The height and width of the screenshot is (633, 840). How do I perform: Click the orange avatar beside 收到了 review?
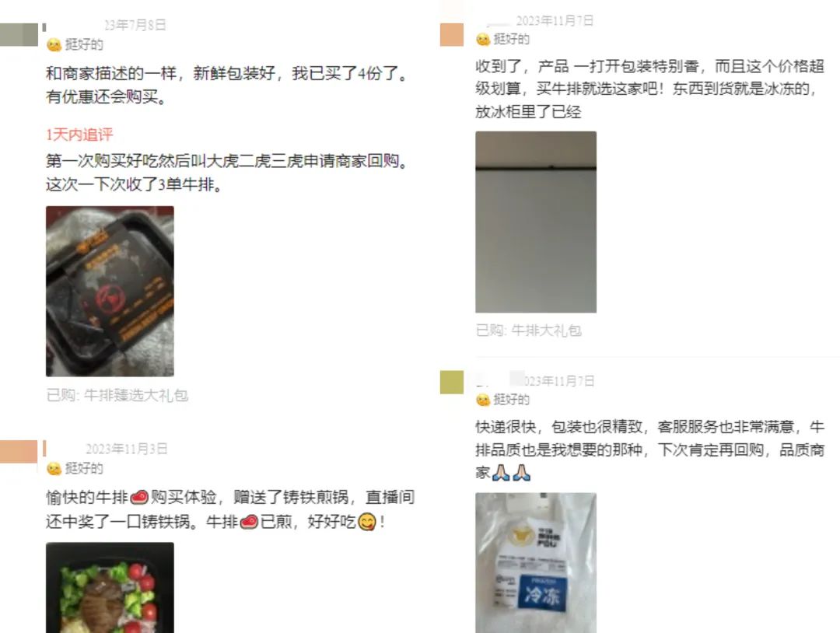pyautogui.click(x=452, y=35)
